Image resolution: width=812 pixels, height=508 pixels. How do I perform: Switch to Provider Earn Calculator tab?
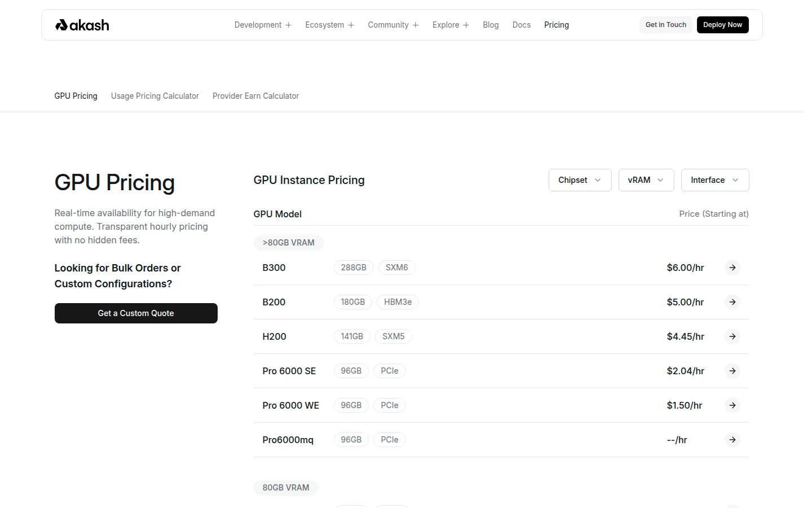255,96
